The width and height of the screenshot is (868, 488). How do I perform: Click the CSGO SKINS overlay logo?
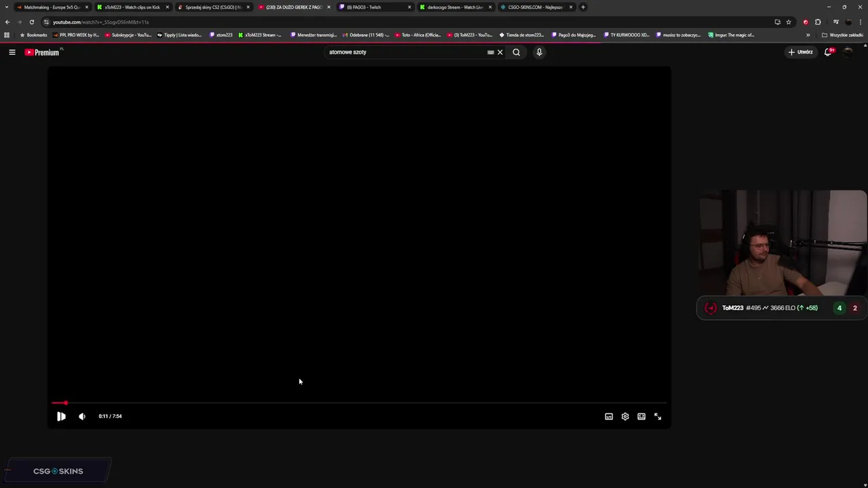58,471
